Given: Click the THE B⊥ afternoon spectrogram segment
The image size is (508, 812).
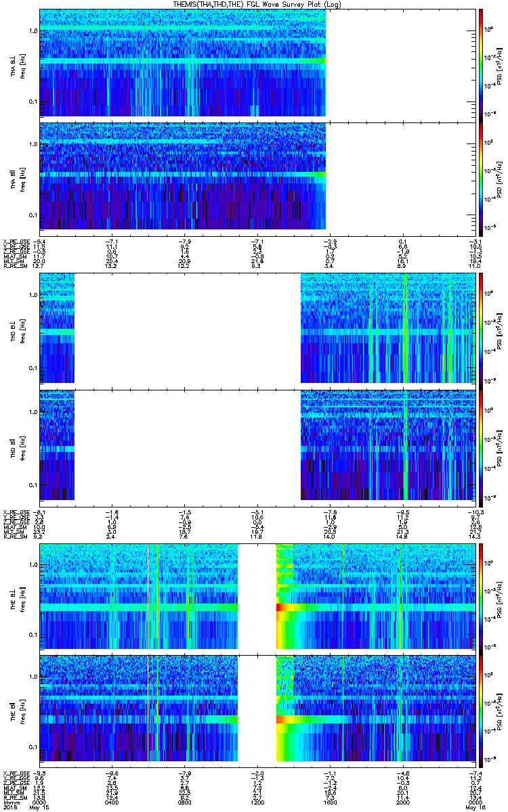Looking at the screenshot, I should pyautogui.click(x=375, y=596).
